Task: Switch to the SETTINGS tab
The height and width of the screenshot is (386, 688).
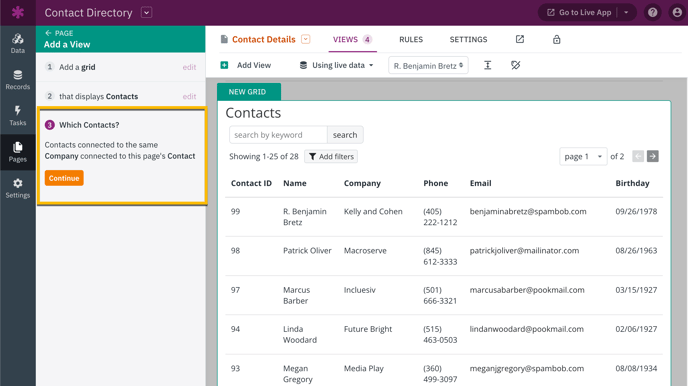Action: point(468,39)
